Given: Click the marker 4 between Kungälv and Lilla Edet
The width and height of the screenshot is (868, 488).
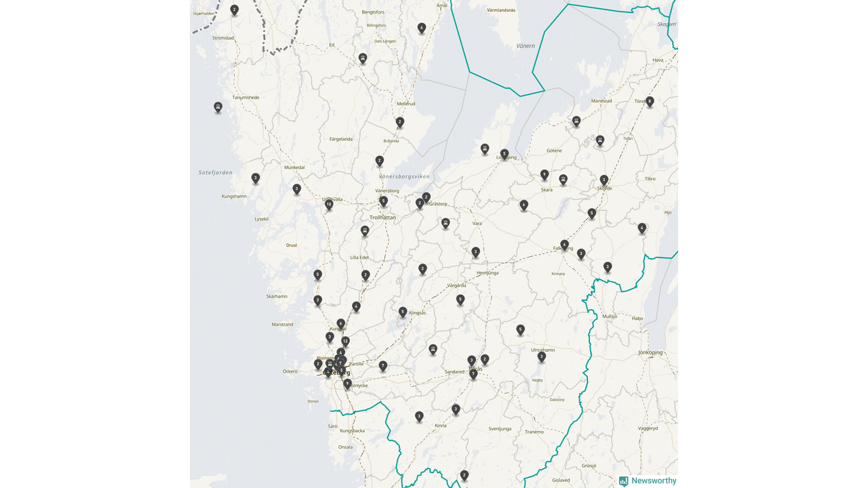Looking at the screenshot, I should (356, 307).
